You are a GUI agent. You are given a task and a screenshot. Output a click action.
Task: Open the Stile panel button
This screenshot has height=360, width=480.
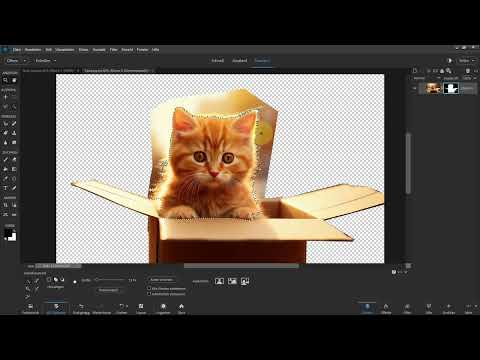pos(429,308)
